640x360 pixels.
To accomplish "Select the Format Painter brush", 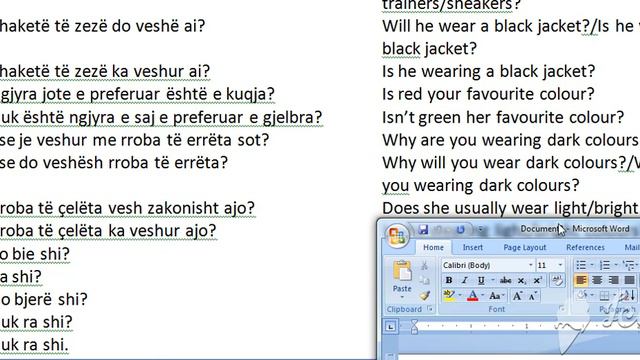I will click(424, 295).
